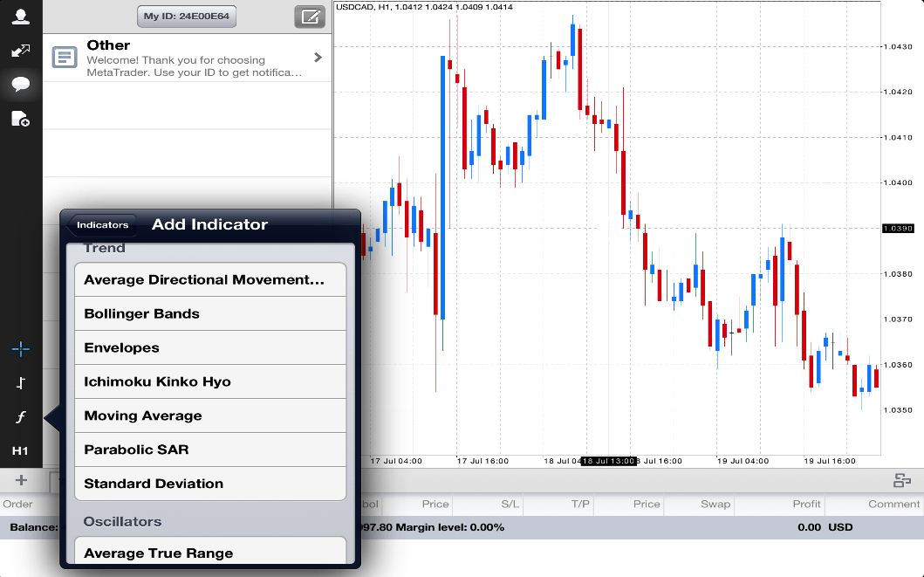
Task: Select the crosshair tool in sidebar
Action: pos(21,349)
